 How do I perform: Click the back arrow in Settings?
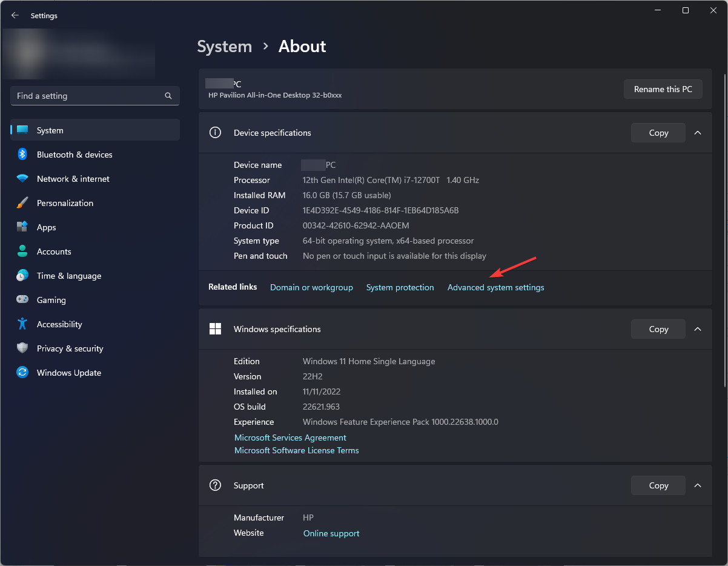[15, 16]
